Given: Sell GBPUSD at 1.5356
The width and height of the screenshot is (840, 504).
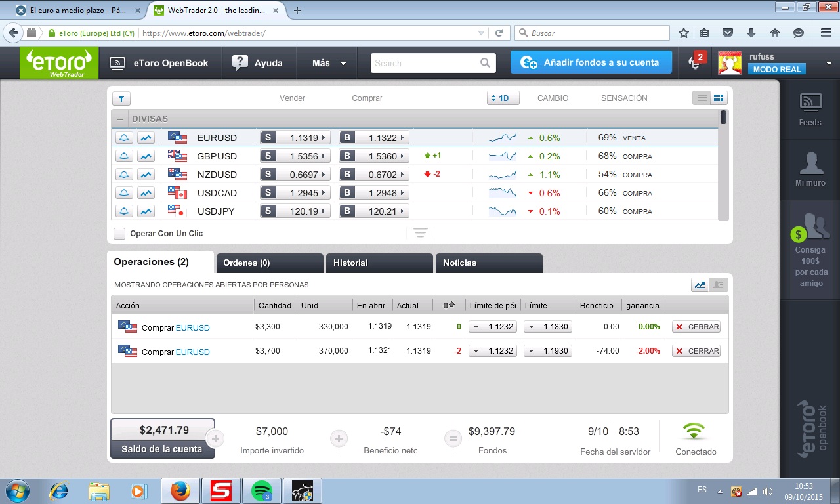Looking at the screenshot, I should coord(295,156).
